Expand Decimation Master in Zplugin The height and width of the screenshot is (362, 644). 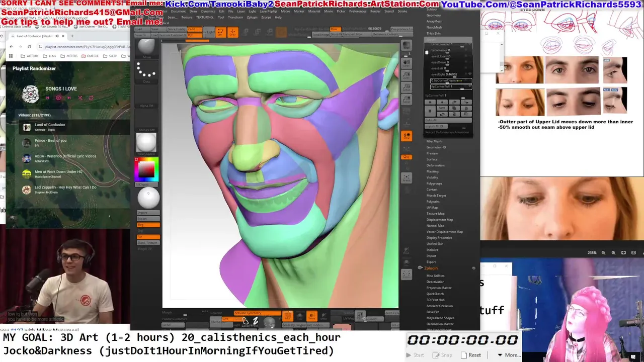tap(440, 324)
